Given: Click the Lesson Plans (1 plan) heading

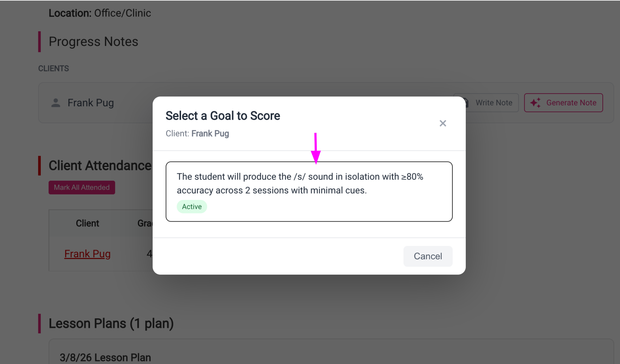Looking at the screenshot, I should pos(111,323).
